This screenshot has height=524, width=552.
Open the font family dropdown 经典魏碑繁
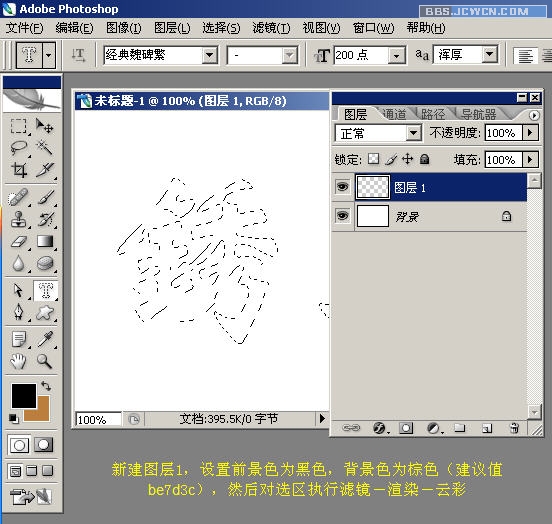[209, 55]
